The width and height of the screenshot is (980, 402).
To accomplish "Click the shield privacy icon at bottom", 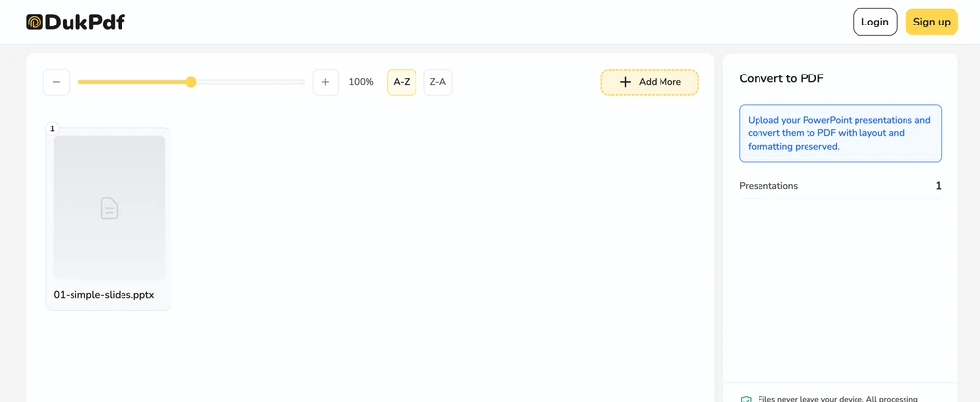I will point(746,399).
